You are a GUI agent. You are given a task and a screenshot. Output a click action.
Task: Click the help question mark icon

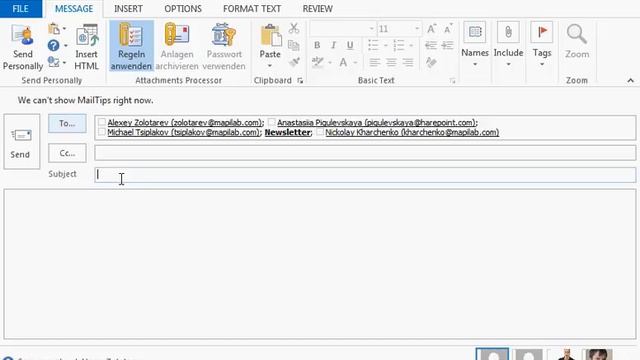click(53, 45)
